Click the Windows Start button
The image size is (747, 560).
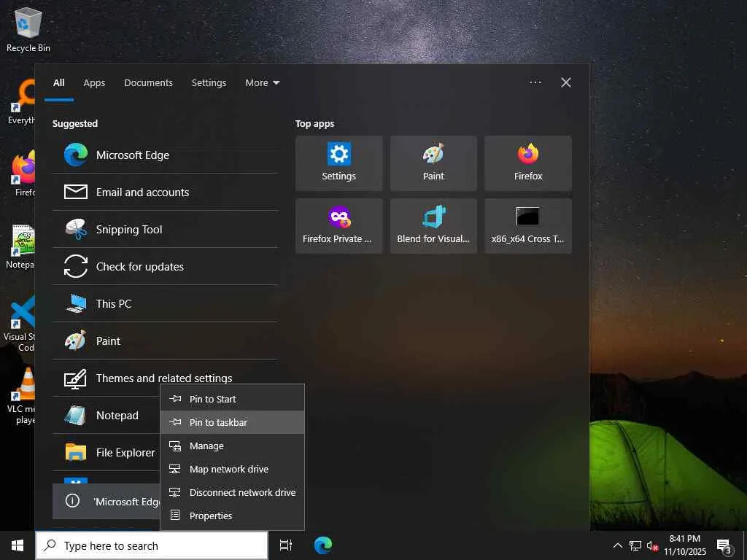click(18, 545)
